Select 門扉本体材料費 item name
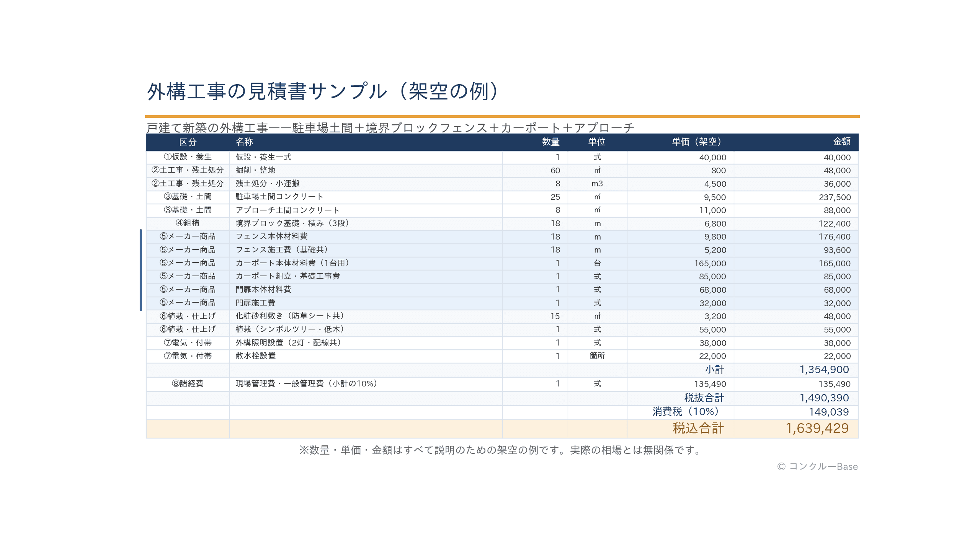This screenshot has width=980, height=551. coord(366,290)
